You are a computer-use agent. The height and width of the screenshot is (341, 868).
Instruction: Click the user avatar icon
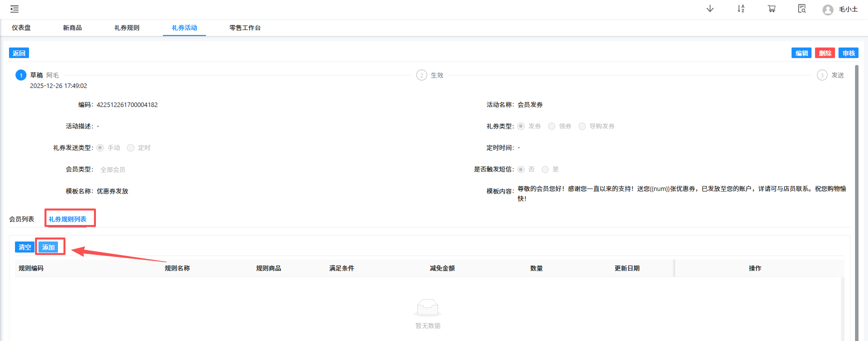pos(828,10)
